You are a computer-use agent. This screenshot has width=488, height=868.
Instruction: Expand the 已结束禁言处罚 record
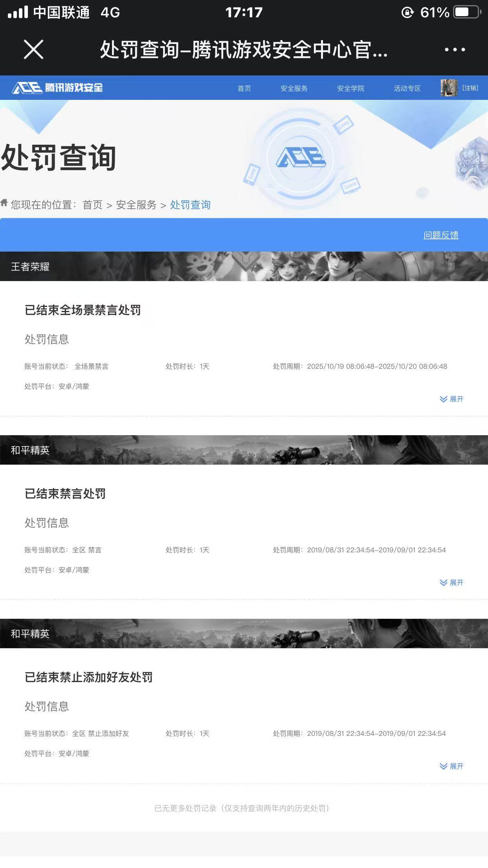point(451,583)
